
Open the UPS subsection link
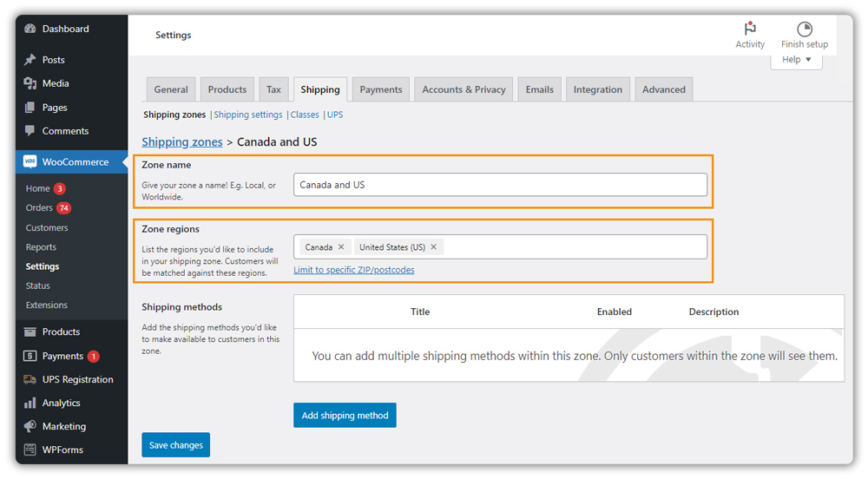(335, 115)
